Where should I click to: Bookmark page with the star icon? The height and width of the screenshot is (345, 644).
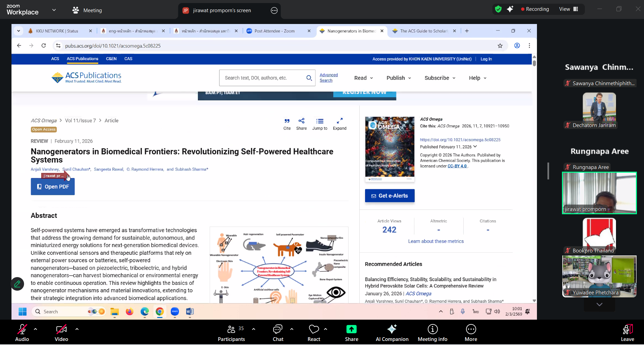[x=500, y=46]
